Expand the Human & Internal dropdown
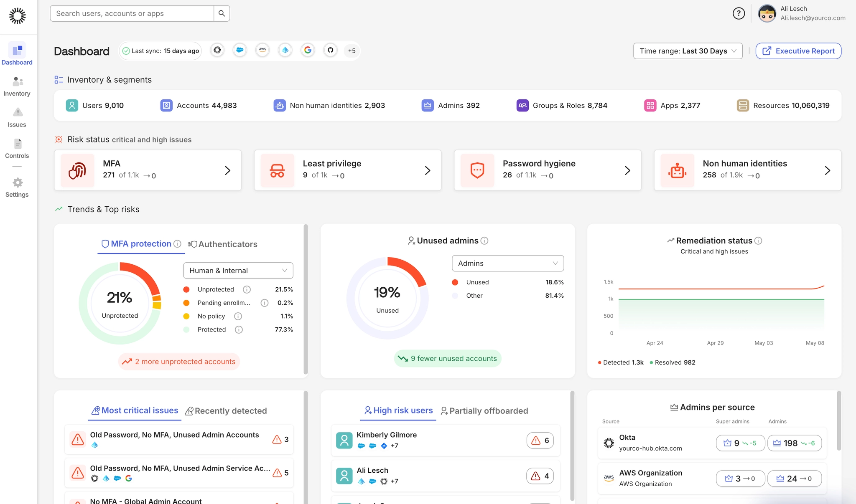 point(238,271)
